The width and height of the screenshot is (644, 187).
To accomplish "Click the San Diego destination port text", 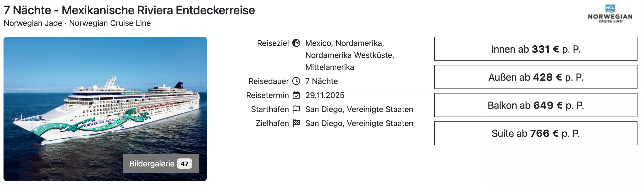I will [x=359, y=123].
